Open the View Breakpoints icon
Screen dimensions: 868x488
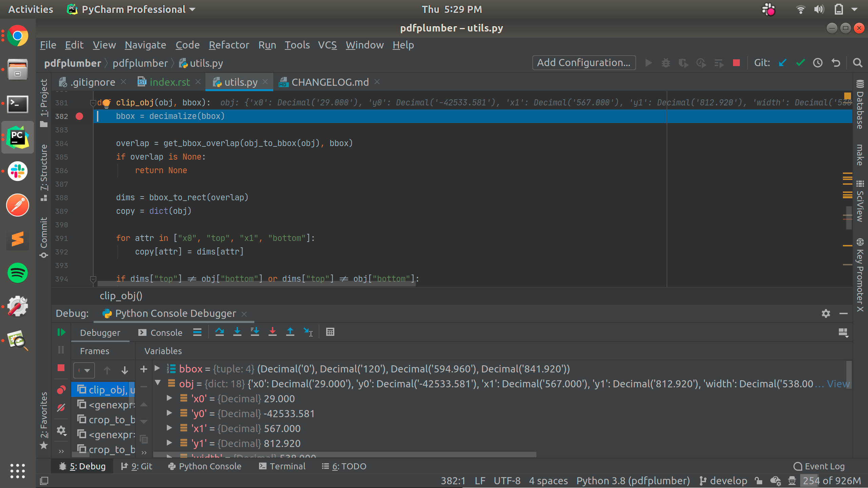coord(61,390)
